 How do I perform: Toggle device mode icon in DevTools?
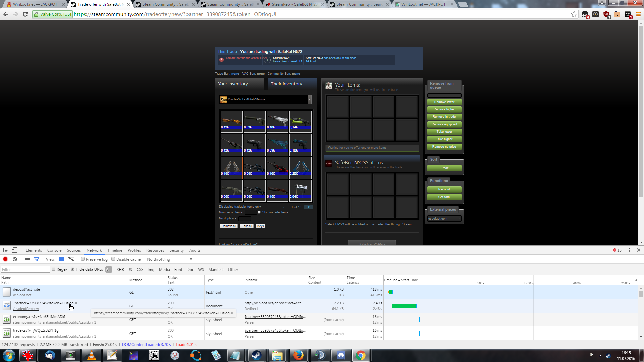(14, 250)
